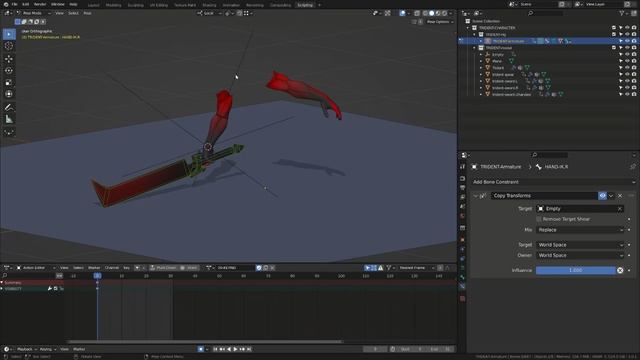Toggle render camera for Plane object
The image size is (640, 360).
tap(634, 61)
